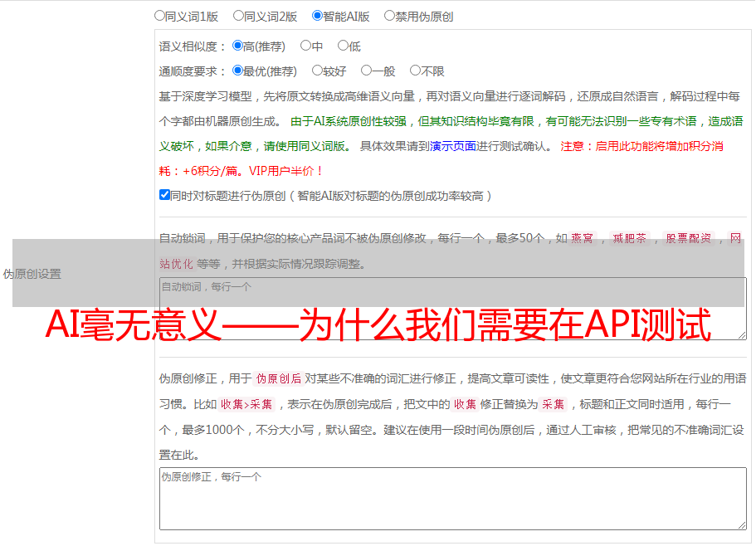Click the 燕窝 example keyword
This screenshot has width=756, height=546.
[582, 238]
